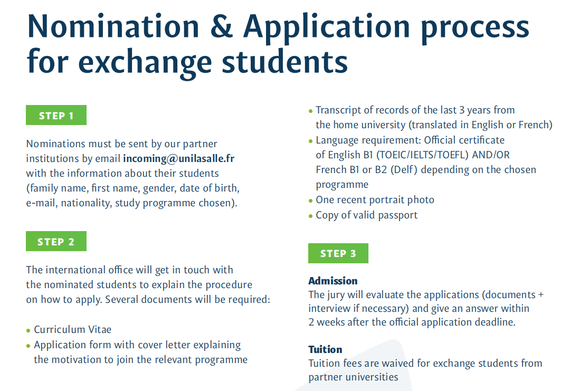Click the "Language requirement" list item

(x=410, y=140)
